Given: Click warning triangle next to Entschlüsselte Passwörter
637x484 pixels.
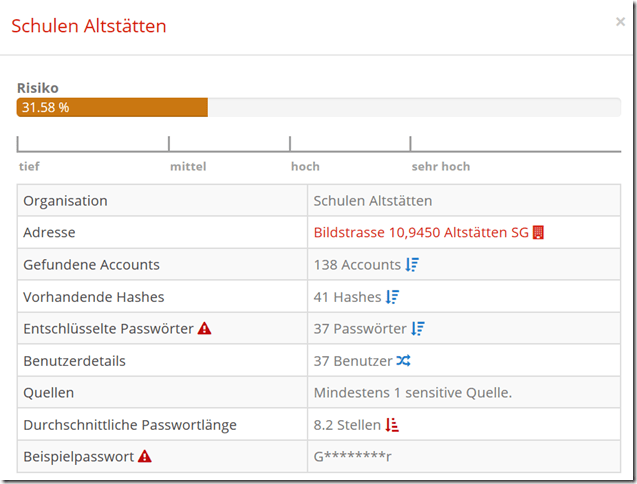Looking at the screenshot, I should click(204, 329).
